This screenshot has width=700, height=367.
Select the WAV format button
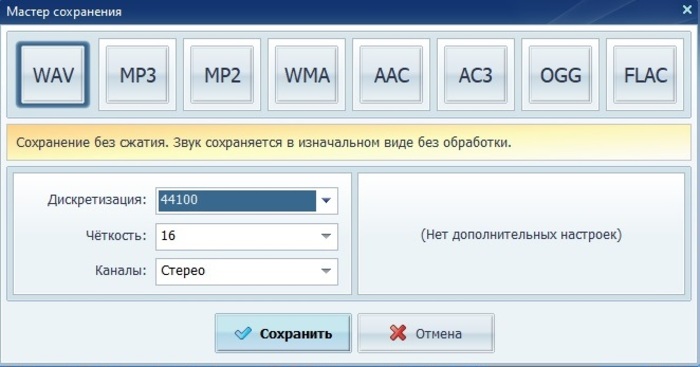(x=53, y=75)
